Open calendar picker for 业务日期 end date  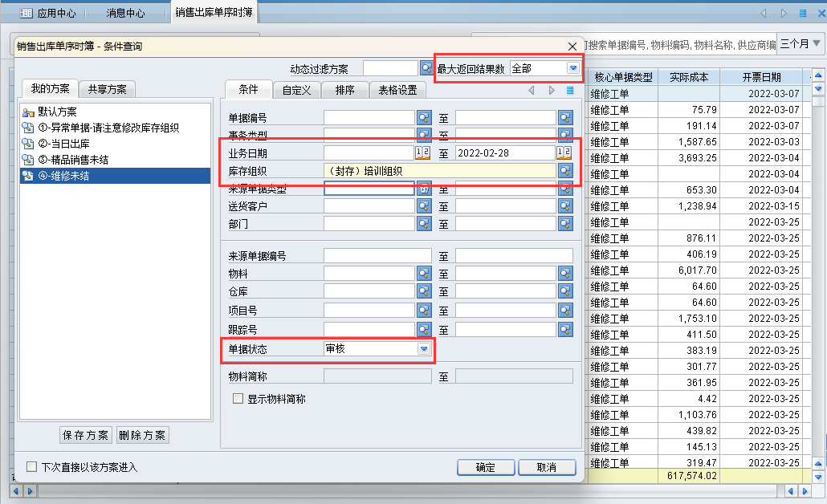click(x=565, y=152)
